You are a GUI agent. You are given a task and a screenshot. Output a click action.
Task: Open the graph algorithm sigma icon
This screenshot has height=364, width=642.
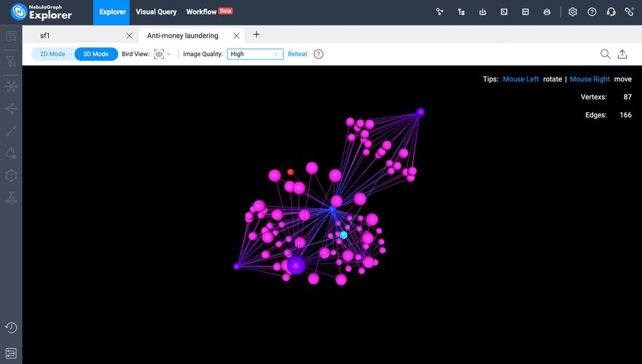tap(11, 197)
